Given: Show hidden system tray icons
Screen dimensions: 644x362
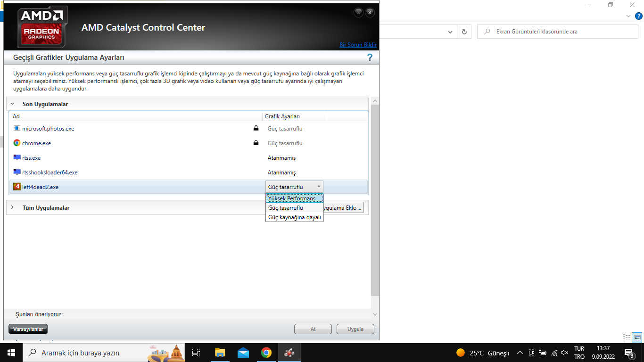Looking at the screenshot, I should 520,353.
